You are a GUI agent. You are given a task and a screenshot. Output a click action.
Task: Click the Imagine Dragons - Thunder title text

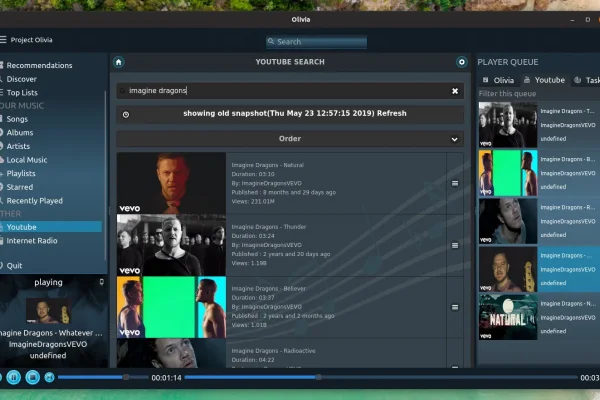(x=269, y=227)
